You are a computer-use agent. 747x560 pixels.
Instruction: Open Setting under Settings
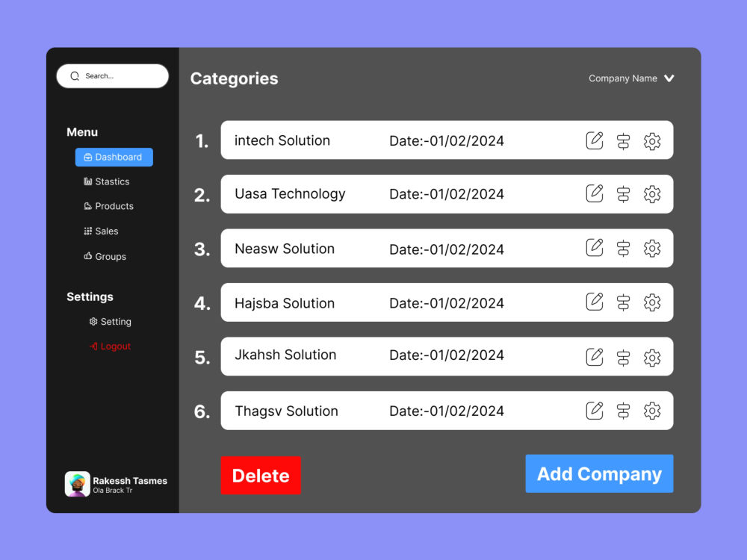110,321
